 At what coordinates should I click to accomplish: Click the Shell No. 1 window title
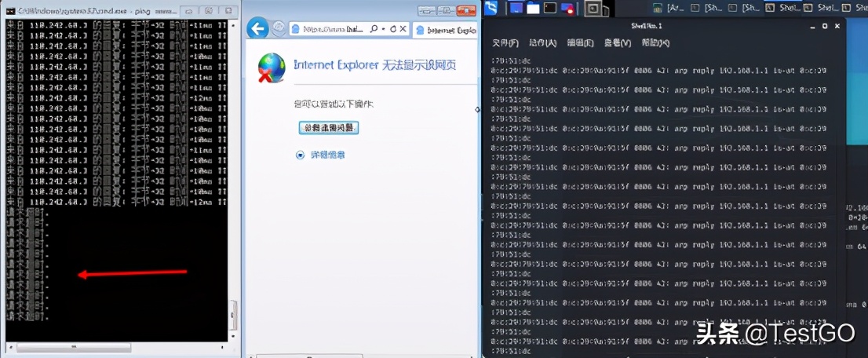pyautogui.click(x=646, y=26)
